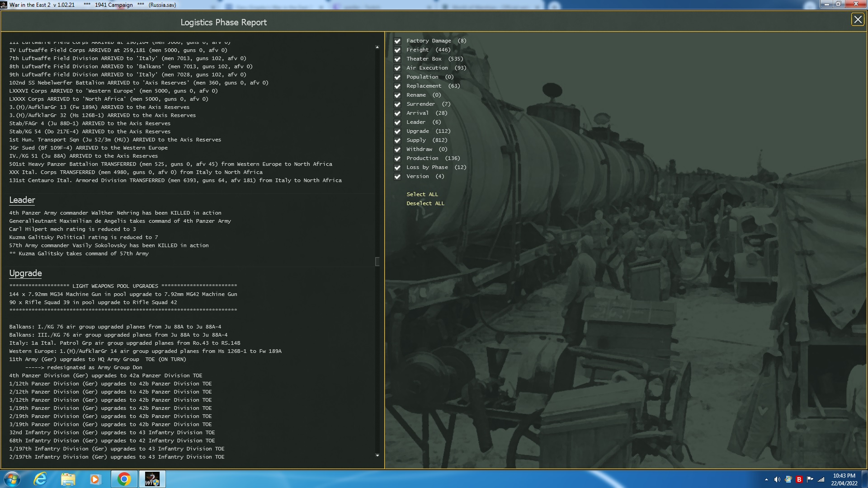Open Windows Explorer from taskbar
This screenshot has height=488, width=868.
coord(68,479)
